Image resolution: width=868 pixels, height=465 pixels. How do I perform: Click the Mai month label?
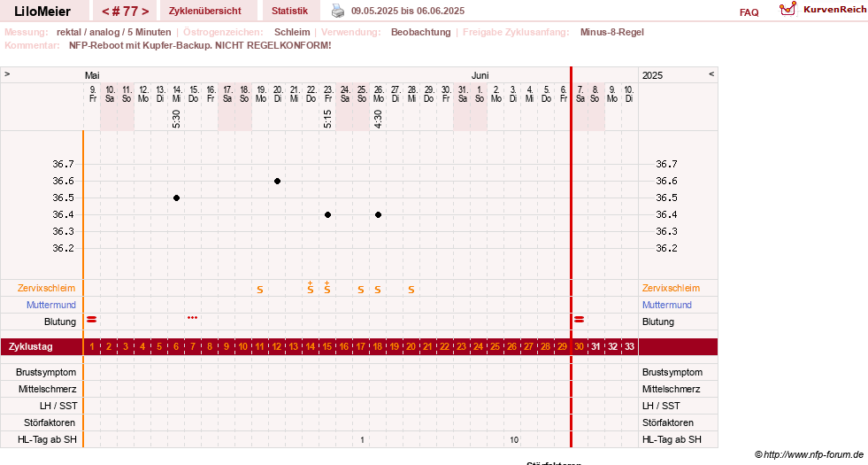(92, 75)
